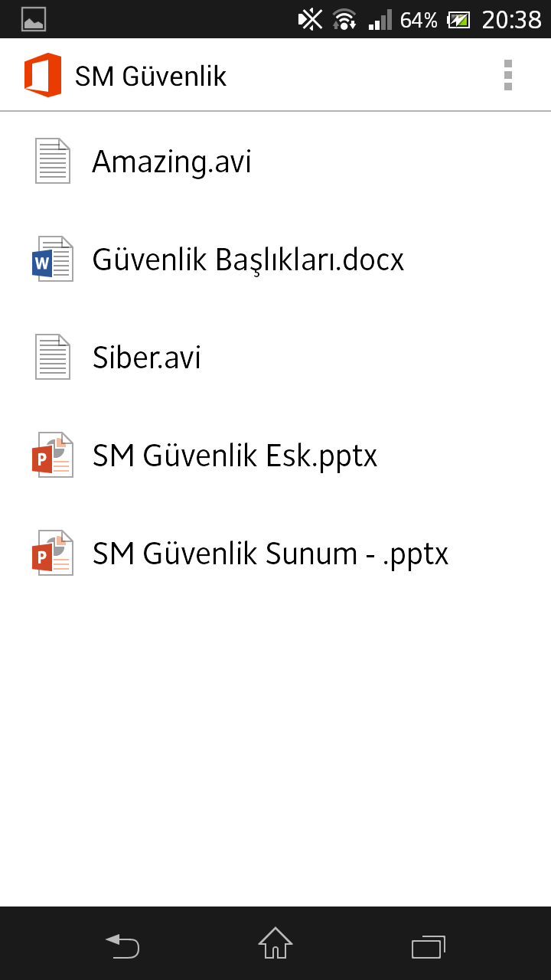
Task: Open the three-dot overflow menu
Action: pos(508,75)
